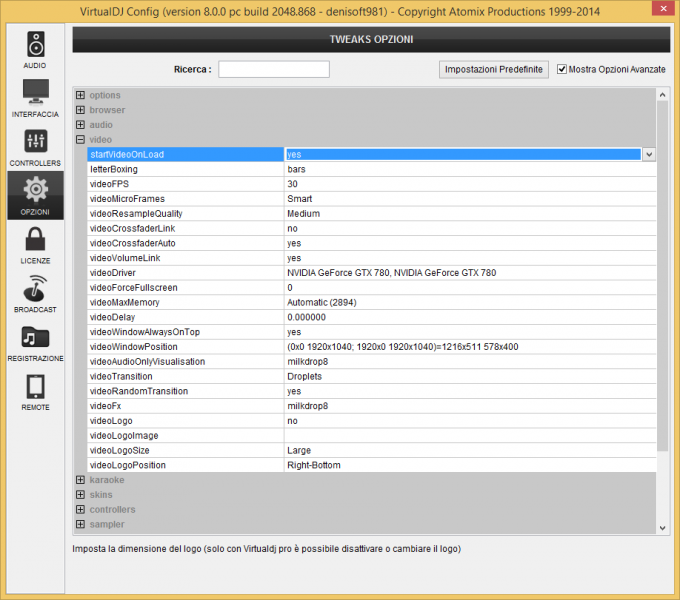Expand the sampler options group
Viewport: 680px width, 600px height.
click(x=80, y=524)
